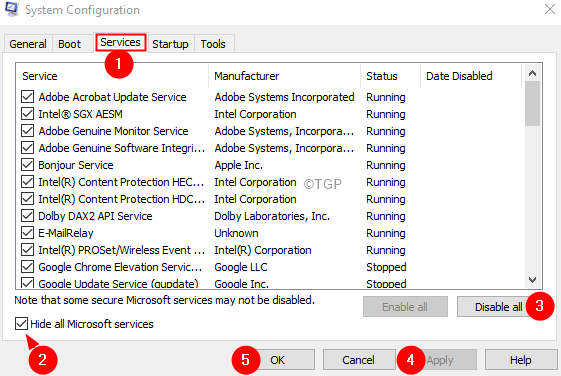The image size is (561, 376).
Task: Open the Boot tab
Action: [69, 44]
